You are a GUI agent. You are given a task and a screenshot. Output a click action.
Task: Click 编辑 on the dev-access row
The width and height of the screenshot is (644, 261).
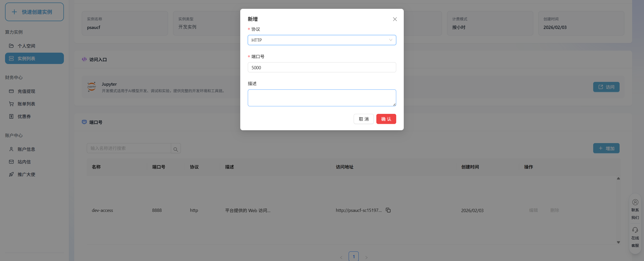coord(533,210)
